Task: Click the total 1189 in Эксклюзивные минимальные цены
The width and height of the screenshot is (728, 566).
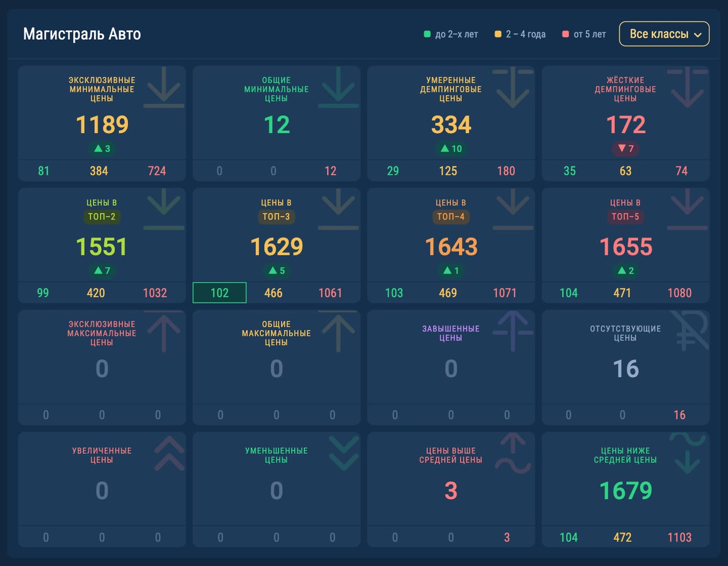Action: coord(102,124)
